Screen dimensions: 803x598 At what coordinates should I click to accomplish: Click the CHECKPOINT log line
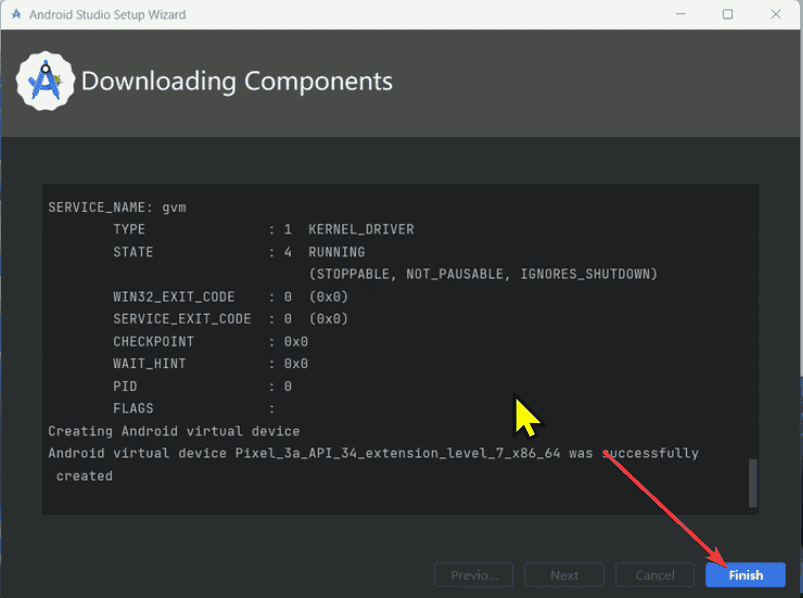coord(210,342)
